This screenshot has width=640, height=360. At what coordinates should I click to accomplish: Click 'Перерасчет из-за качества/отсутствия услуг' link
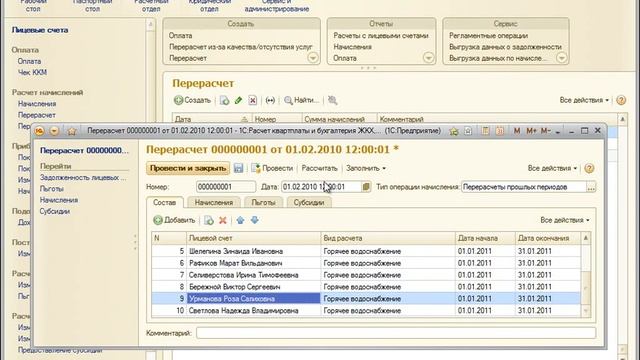241,47
